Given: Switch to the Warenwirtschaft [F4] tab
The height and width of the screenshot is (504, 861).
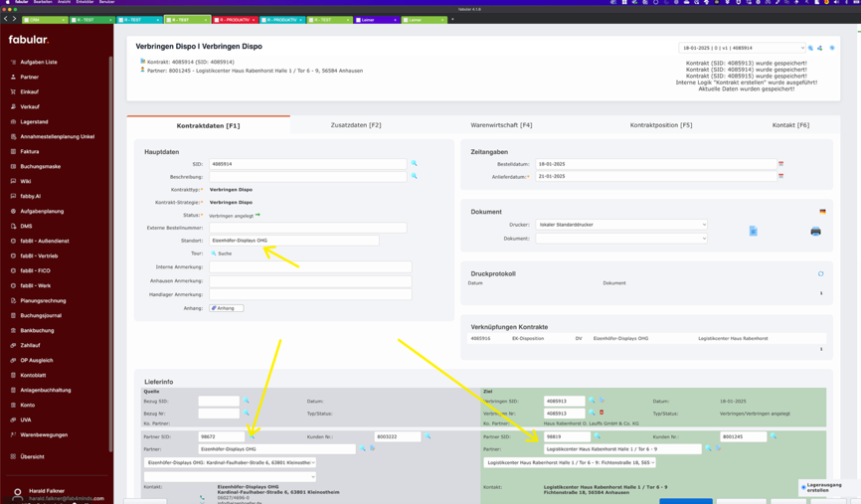Looking at the screenshot, I should pyautogui.click(x=501, y=125).
